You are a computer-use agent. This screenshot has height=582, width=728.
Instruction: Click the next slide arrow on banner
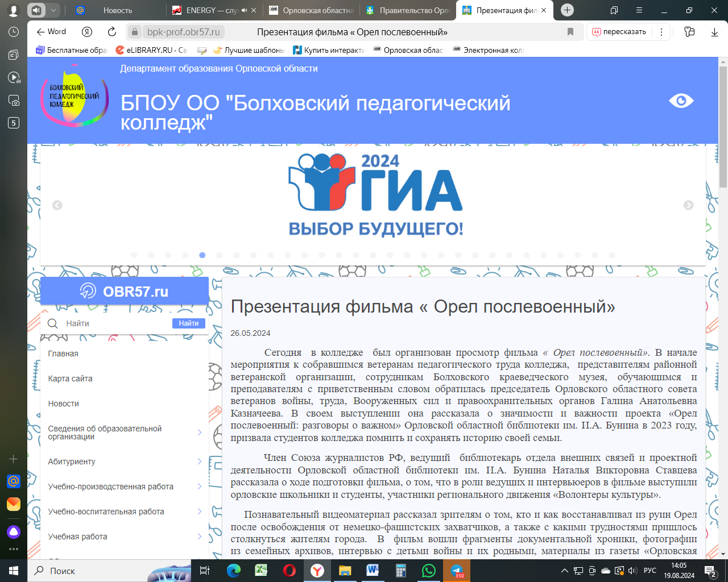tap(688, 205)
